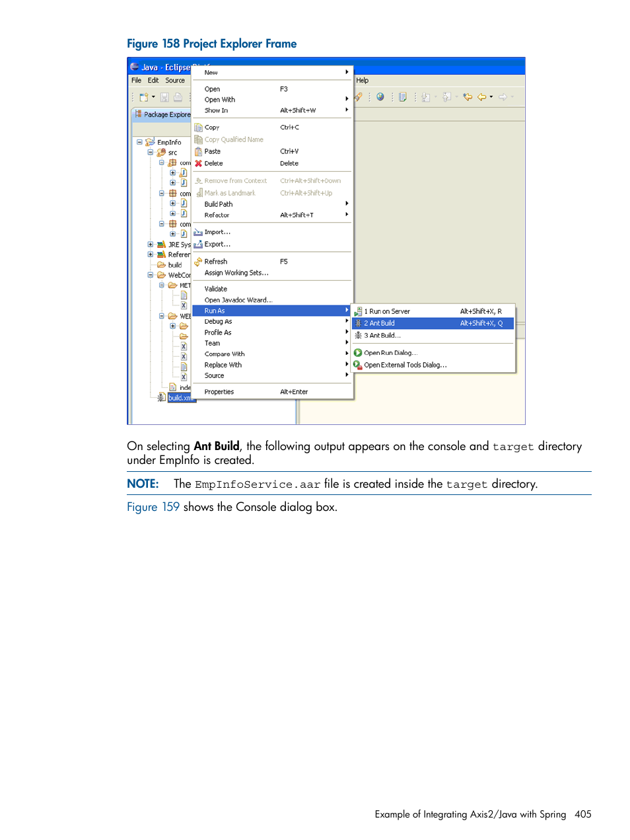Open the Source menu in menu bar
Screen dimensions: 630x840
pos(175,81)
